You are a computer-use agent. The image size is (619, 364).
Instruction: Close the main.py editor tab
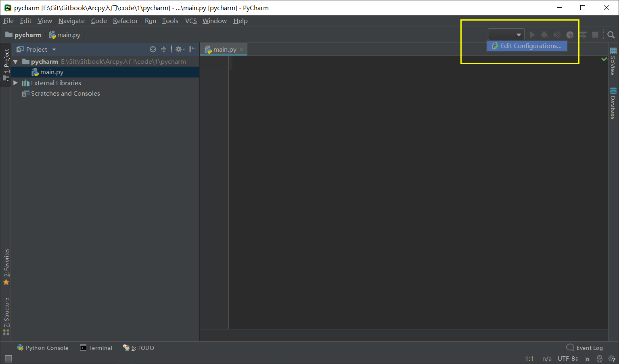click(242, 50)
